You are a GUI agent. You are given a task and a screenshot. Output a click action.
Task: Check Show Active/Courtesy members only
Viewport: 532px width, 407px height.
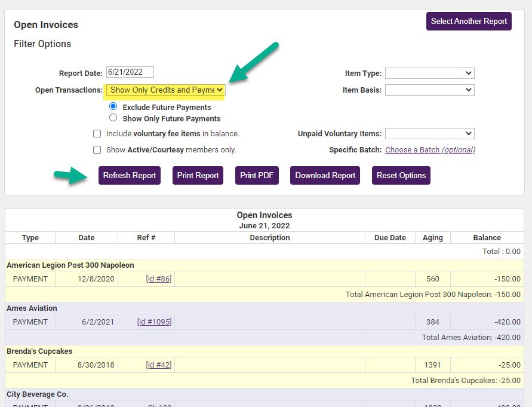[x=97, y=150]
